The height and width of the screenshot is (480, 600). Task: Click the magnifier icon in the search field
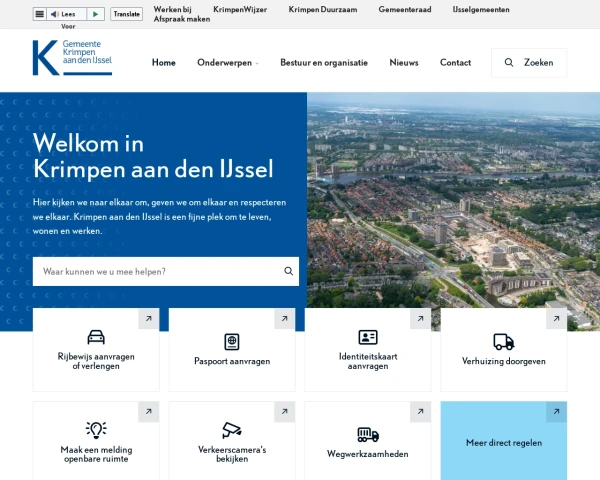pos(289,271)
